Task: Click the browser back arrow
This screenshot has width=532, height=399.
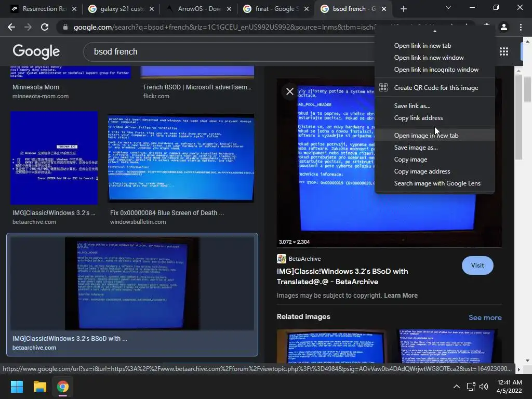Action: 11,27
